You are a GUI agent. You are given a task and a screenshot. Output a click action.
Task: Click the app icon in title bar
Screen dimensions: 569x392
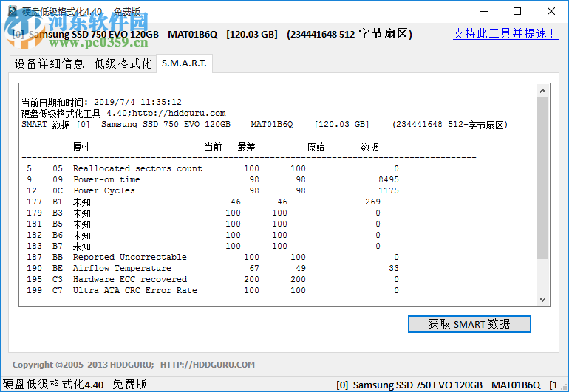click(13, 11)
